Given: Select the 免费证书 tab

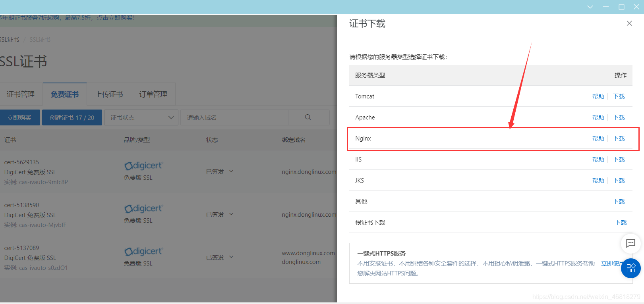Looking at the screenshot, I should (65, 94).
